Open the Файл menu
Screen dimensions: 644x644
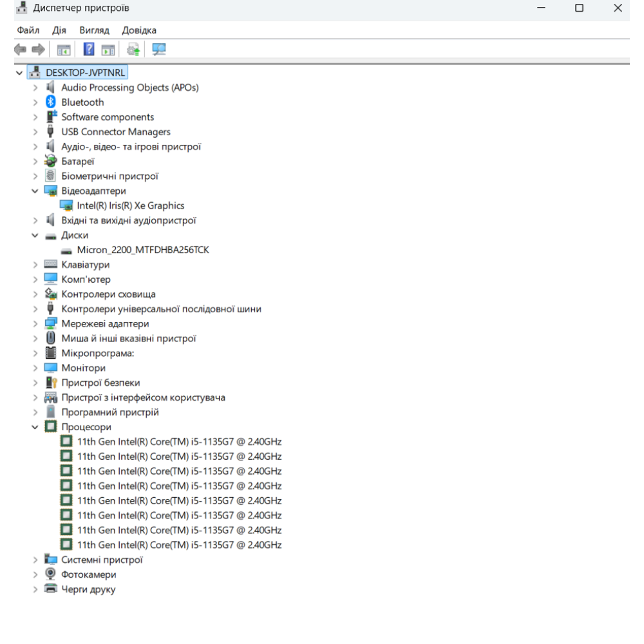[x=28, y=30]
